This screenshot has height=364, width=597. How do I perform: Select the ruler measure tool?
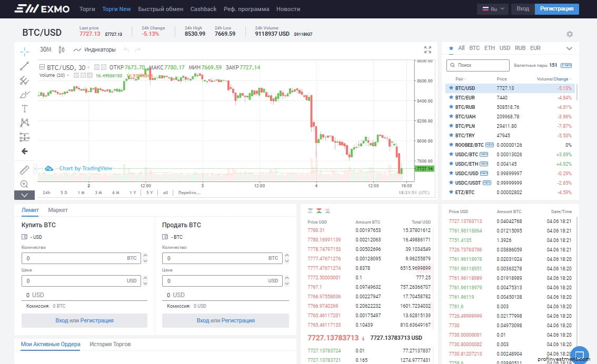25,170
